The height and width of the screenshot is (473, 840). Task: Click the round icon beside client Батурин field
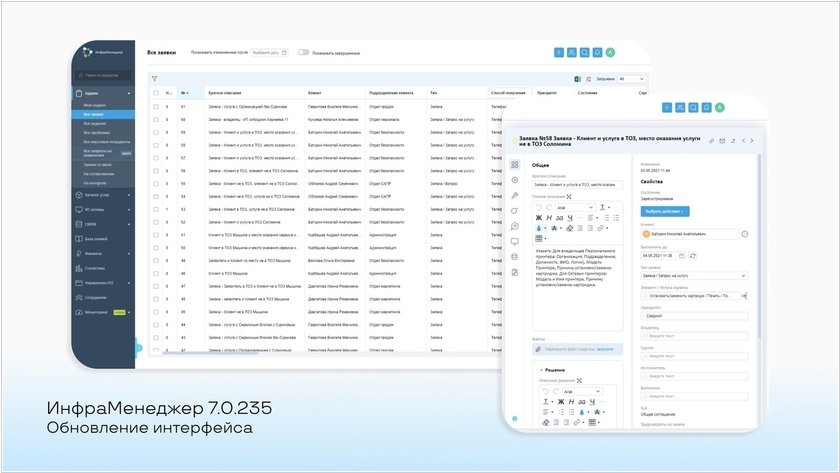pyautogui.click(x=745, y=234)
